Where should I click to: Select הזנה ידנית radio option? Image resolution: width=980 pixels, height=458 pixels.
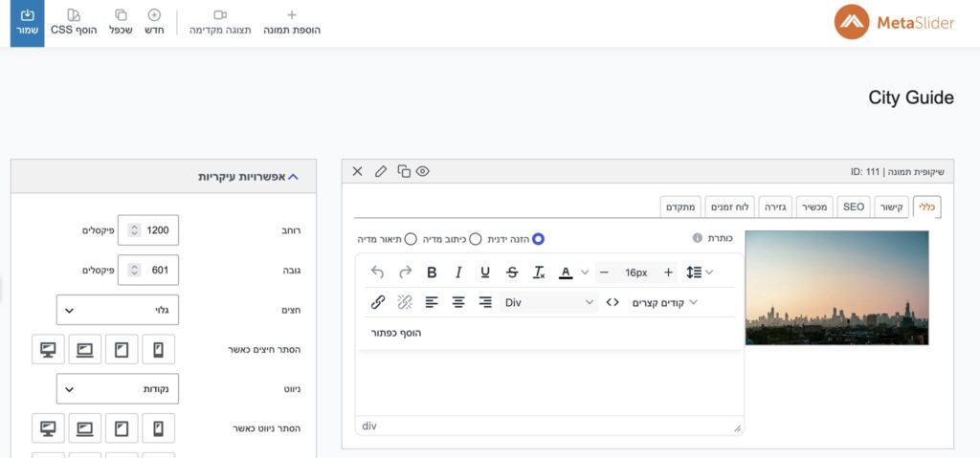538,239
